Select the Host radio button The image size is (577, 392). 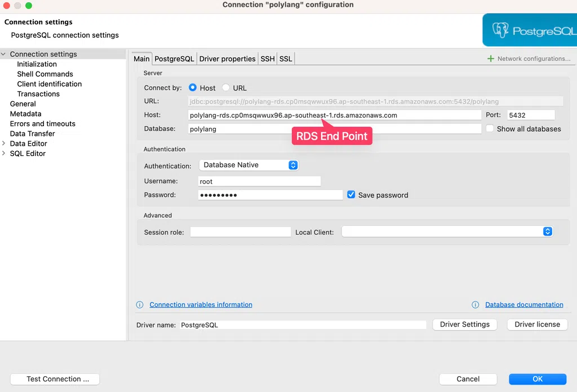193,87
